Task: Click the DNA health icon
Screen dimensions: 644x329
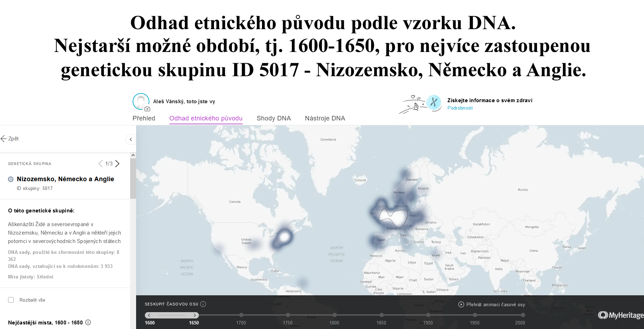Action: click(434, 103)
